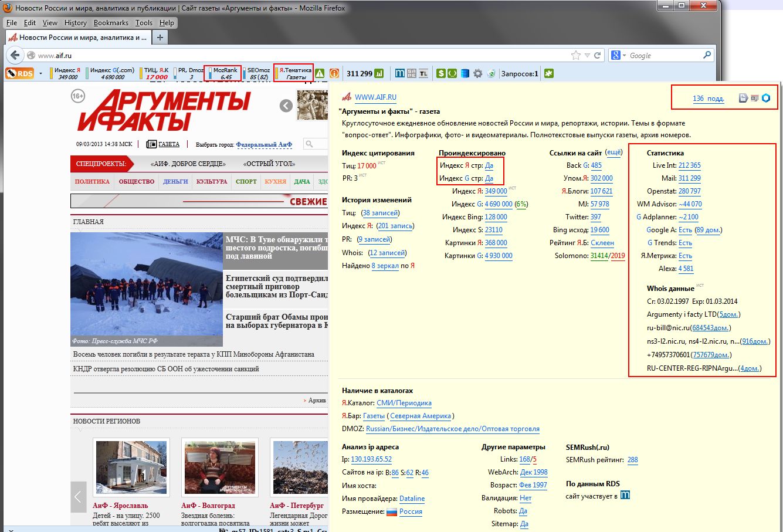Image resolution: width=783 pixels, height=532 pixels.
Task: Click the Firefox back arrow button
Action: [15, 55]
